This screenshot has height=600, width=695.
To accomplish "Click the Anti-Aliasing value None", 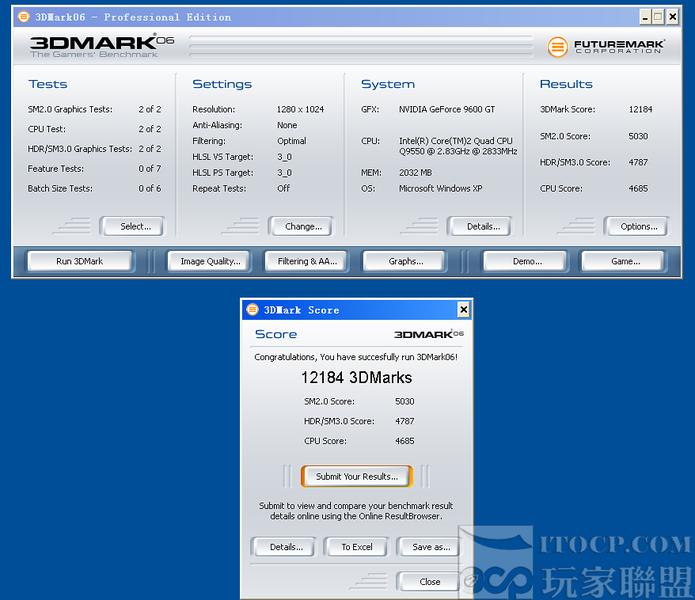I will click(287, 125).
